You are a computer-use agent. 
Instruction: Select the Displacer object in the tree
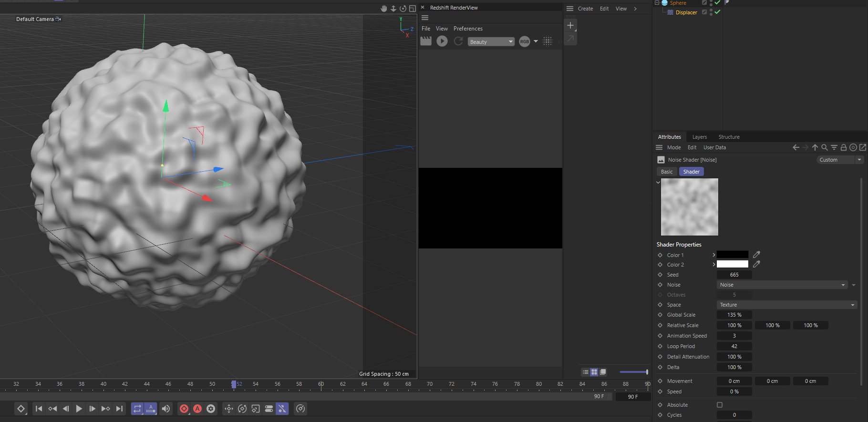coord(686,12)
